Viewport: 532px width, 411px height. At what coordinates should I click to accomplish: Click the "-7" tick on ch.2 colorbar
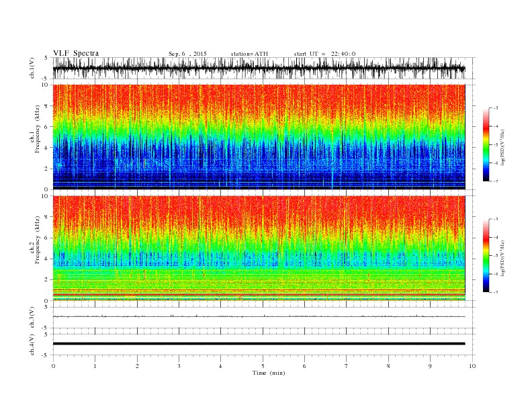tap(496, 292)
